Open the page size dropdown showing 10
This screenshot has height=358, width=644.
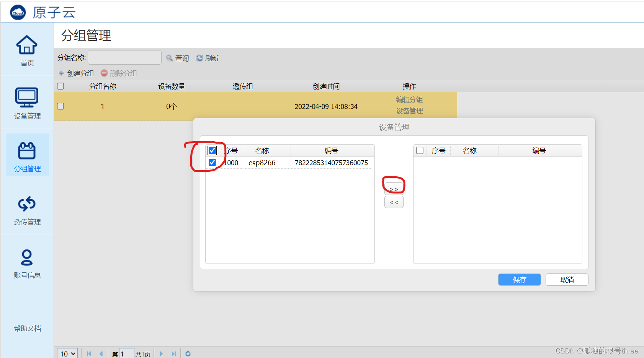(x=68, y=354)
